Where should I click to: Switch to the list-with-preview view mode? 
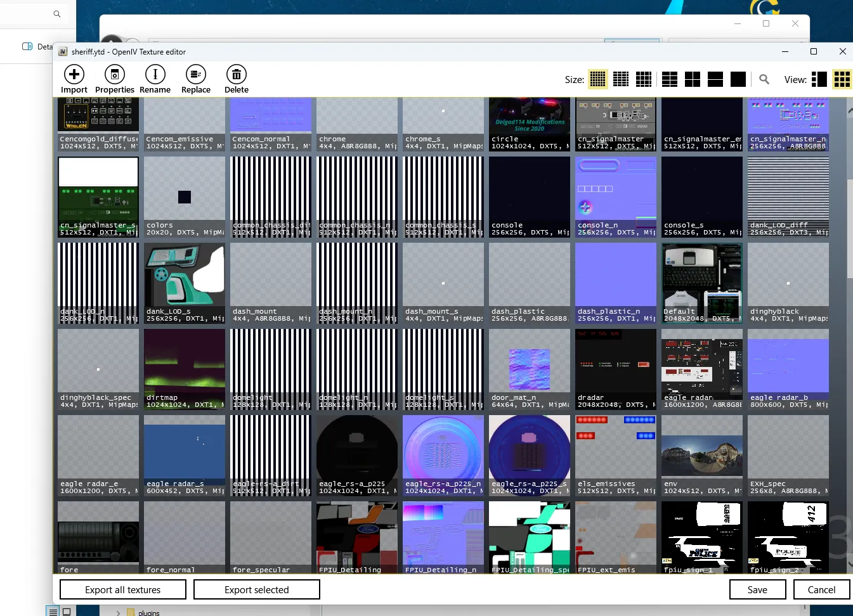point(819,79)
